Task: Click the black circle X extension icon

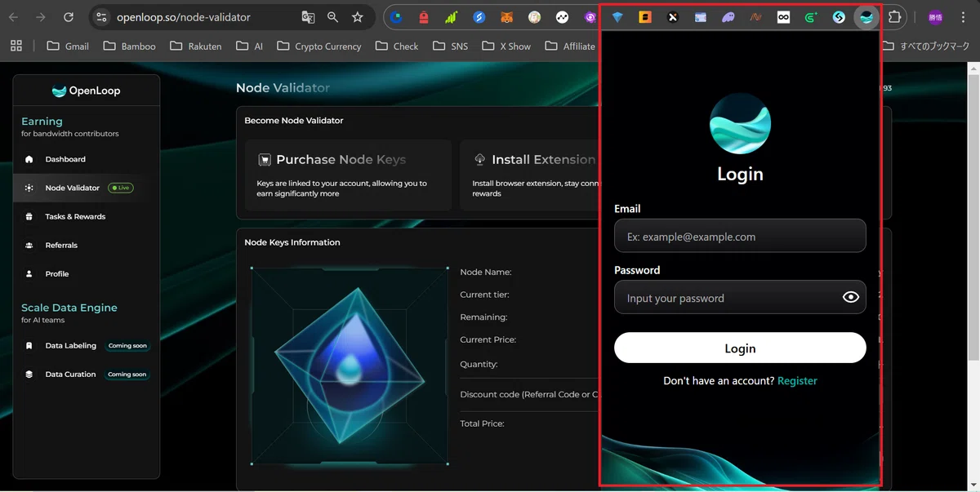Action: point(673,17)
